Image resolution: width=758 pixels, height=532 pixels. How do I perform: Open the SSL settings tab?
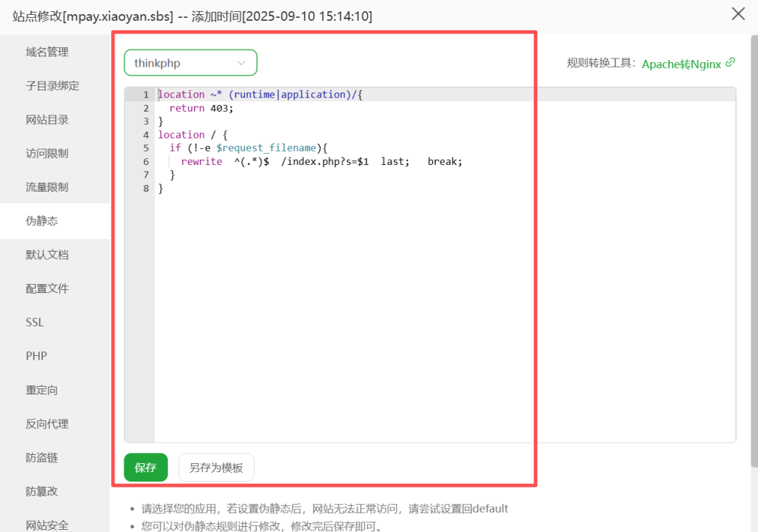35,323
